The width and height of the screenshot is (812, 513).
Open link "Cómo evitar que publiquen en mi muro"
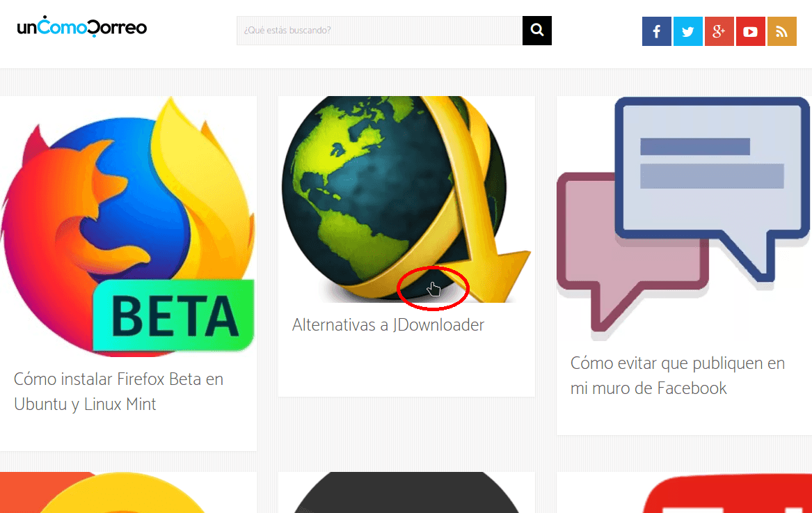tap(677, 376)
